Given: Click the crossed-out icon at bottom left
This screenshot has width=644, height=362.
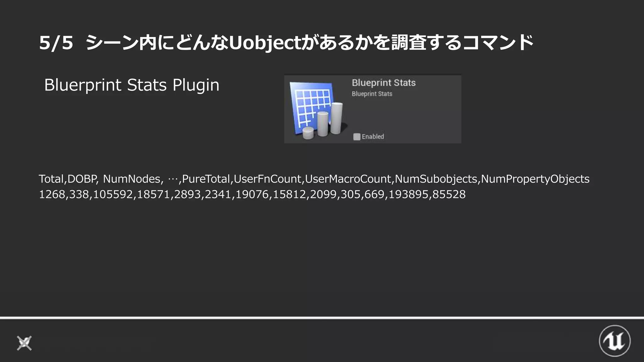Looking at the screenshot, I should 24,343.
